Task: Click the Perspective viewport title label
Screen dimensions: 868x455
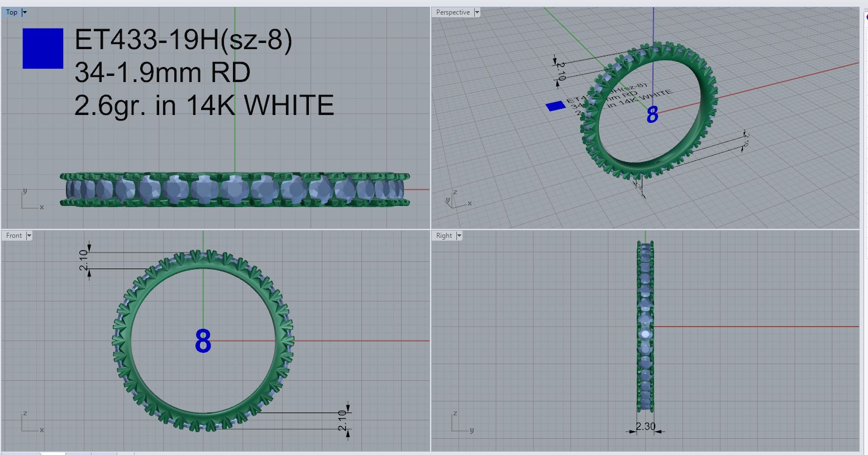Action: click(x=453, y=12)
